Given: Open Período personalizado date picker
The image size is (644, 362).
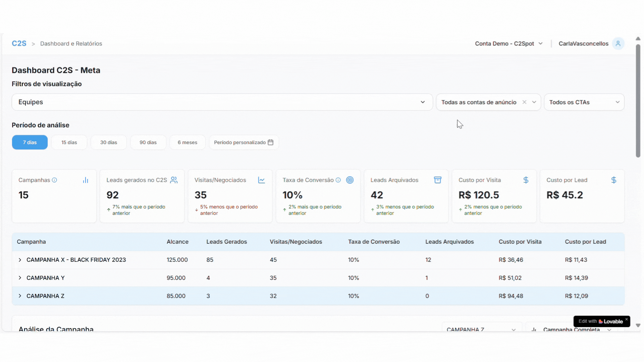Looking at the screenshot, I should 244,142.
